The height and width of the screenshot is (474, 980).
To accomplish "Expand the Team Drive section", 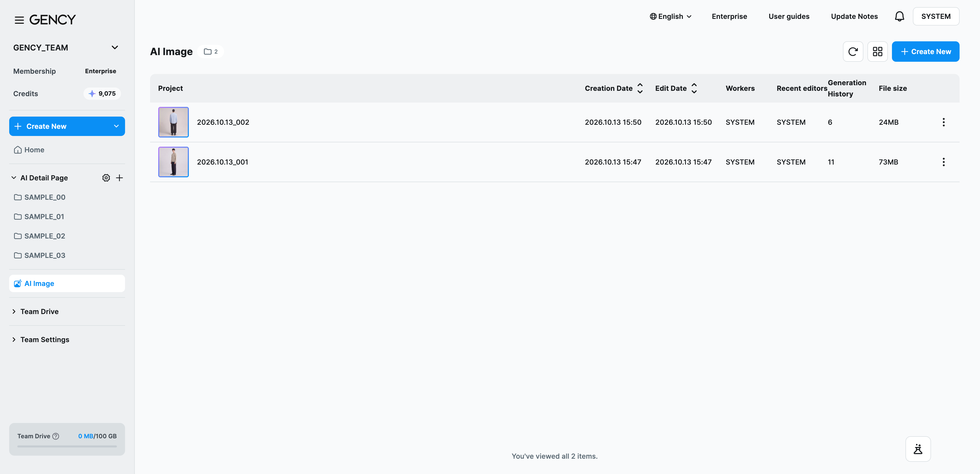I will (14, 311).
